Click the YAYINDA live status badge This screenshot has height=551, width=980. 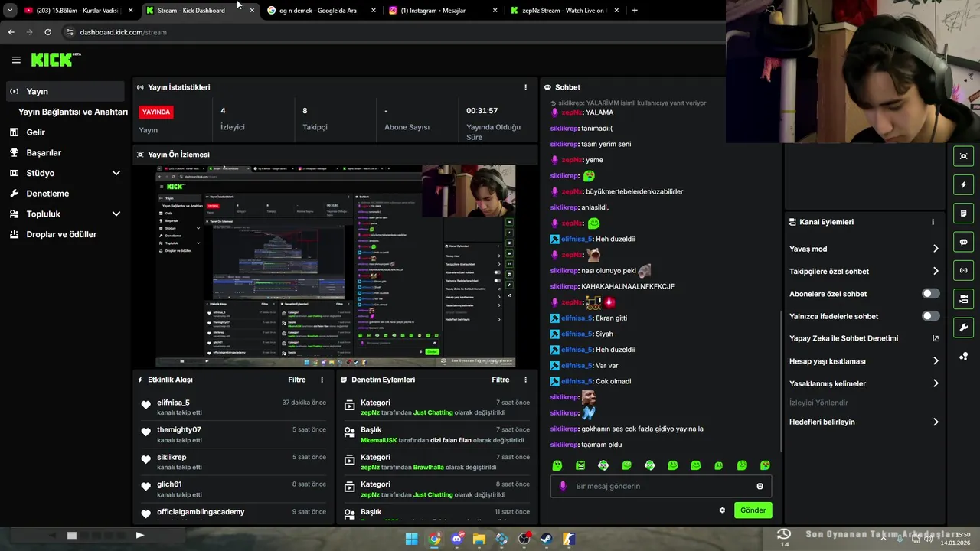[x=156, y=112]
